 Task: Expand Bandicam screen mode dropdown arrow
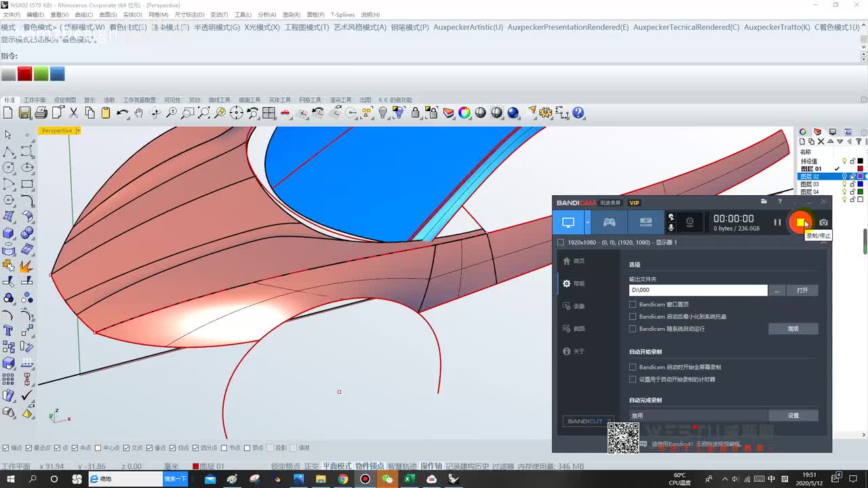[x=588, y=222]
